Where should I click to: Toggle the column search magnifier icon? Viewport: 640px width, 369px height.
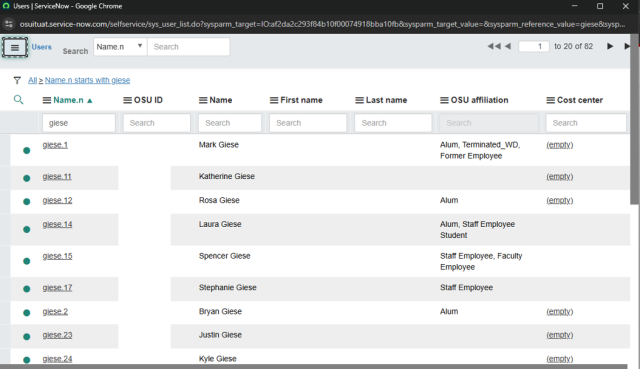click(18, 100)
